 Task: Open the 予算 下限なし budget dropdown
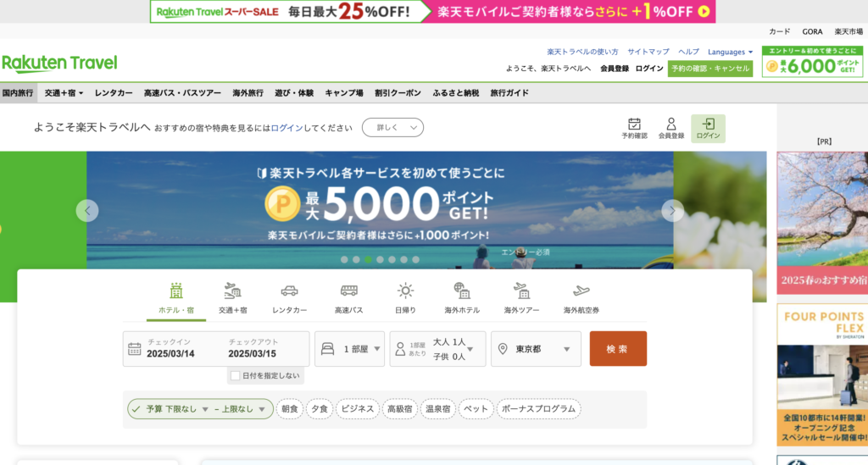pyautogui.click(x=177, y=409)
